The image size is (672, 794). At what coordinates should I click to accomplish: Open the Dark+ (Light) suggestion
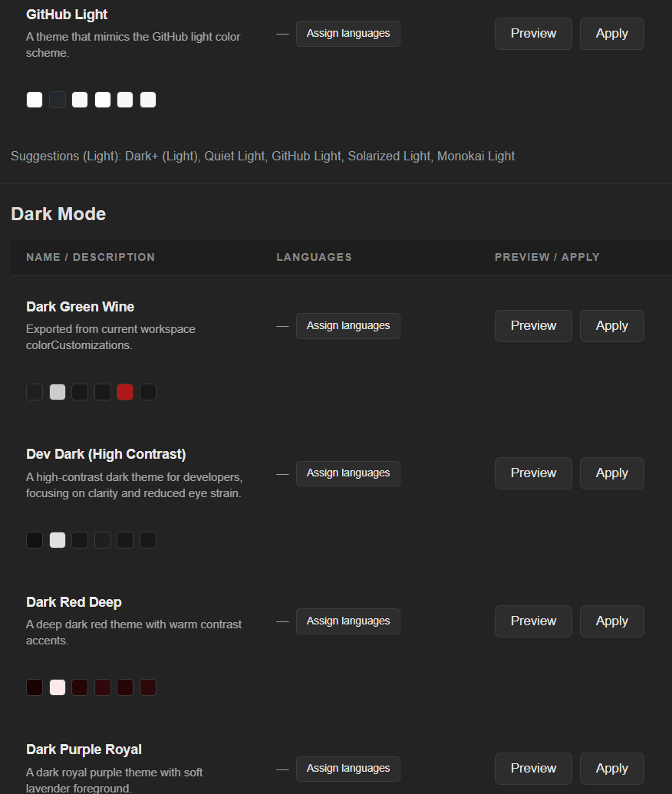(x=163, y=156)
